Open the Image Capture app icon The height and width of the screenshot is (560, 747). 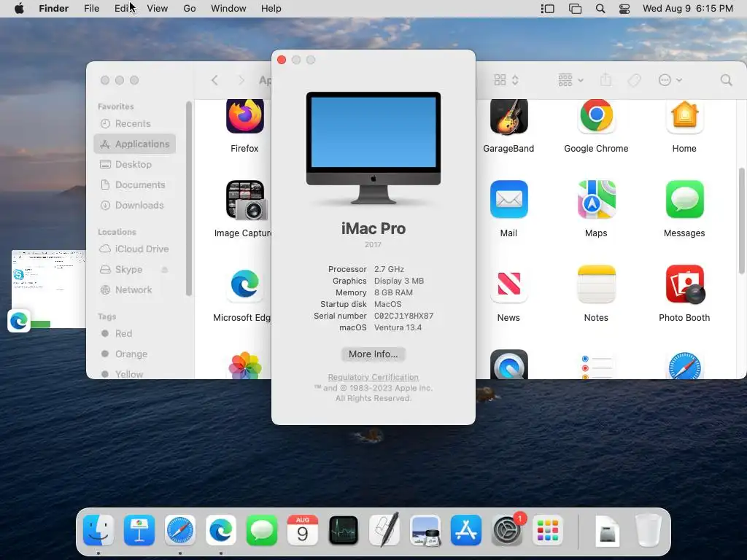[246, 200]
